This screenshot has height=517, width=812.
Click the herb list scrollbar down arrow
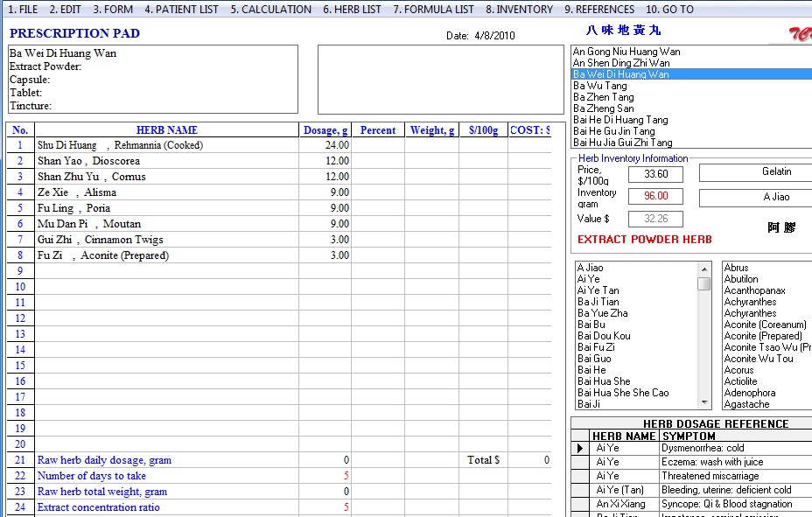[705, 402]
